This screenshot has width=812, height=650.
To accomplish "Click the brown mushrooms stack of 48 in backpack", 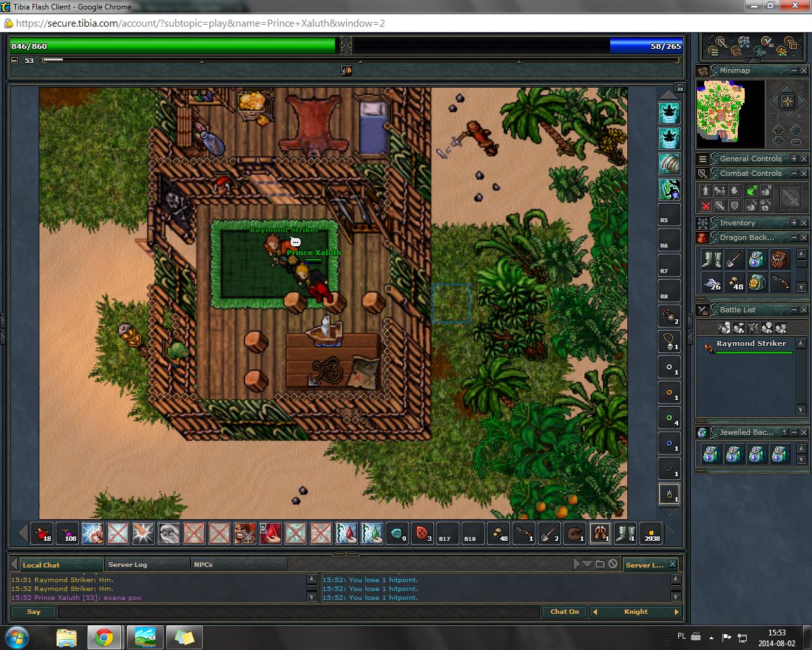I will 734,282.
